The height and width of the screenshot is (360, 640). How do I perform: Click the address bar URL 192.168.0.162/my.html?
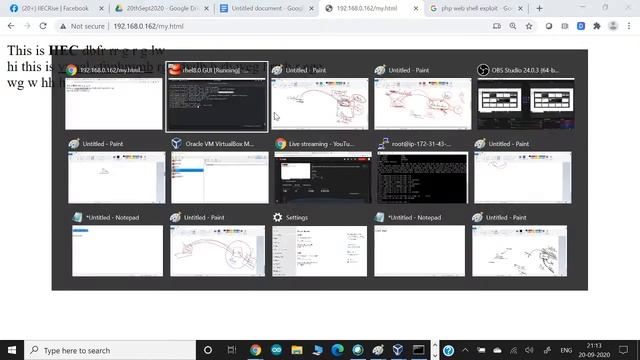coord(149,26)
